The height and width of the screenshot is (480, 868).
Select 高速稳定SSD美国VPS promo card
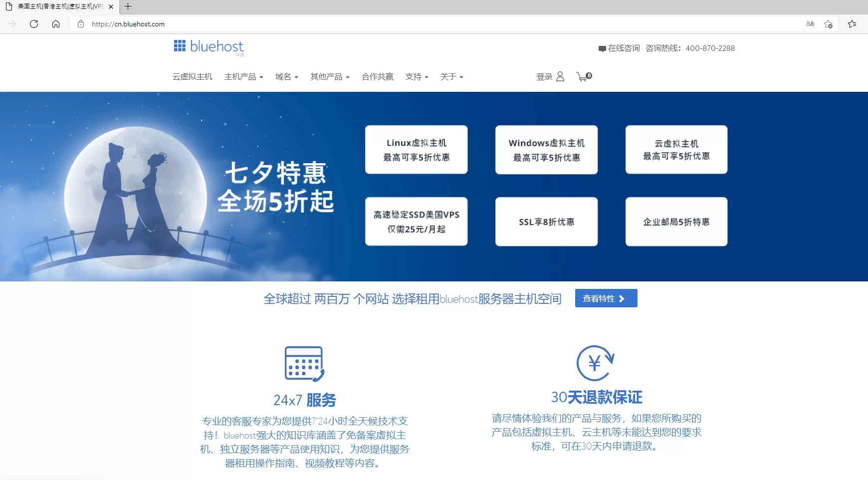coord(416,222)
